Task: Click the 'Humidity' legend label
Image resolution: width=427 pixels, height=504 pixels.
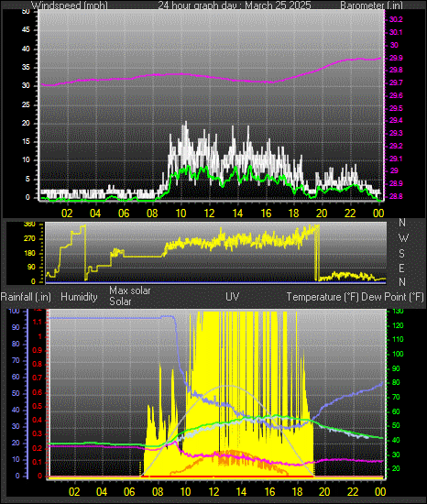Action: point(79,297)
